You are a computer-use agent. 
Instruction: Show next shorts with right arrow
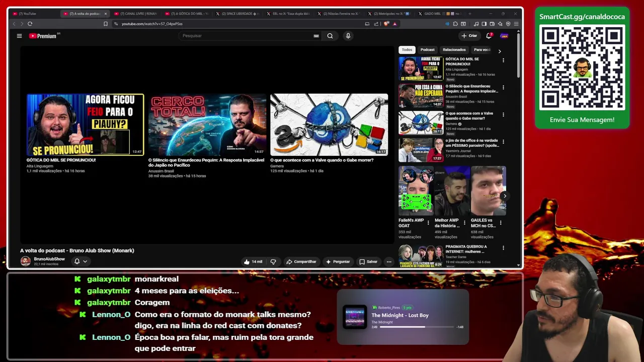tap(505, 196)
